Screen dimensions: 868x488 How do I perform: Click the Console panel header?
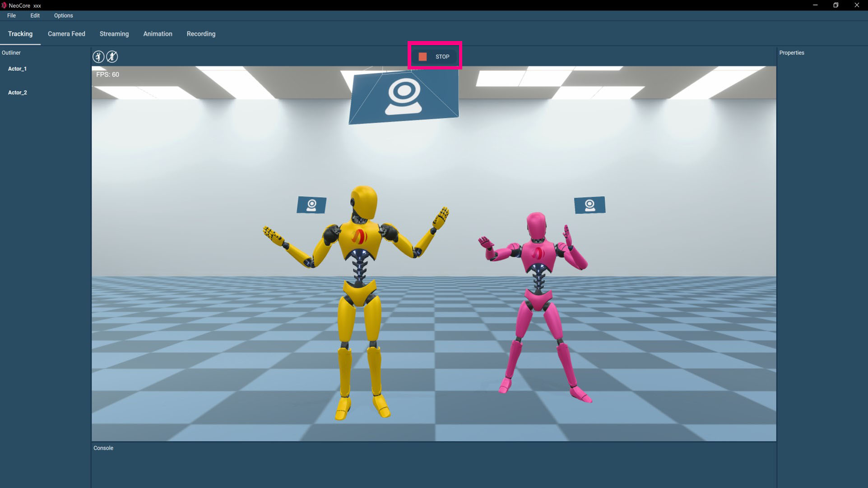coord(103,448)
